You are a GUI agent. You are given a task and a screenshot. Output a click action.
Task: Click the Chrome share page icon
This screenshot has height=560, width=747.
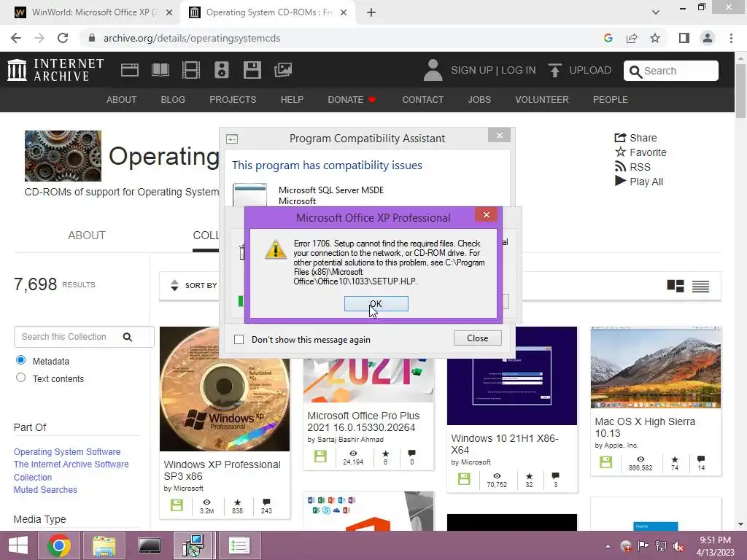pos(632,38)
